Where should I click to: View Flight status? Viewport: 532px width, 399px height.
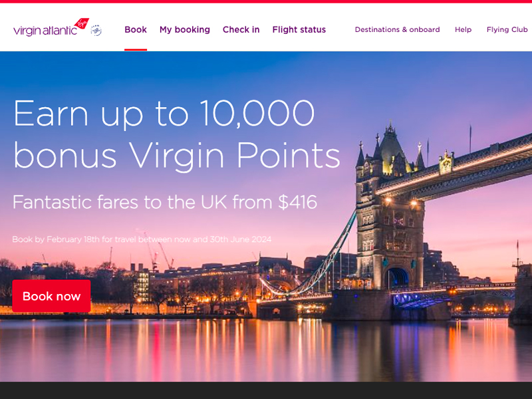point(299,30)
